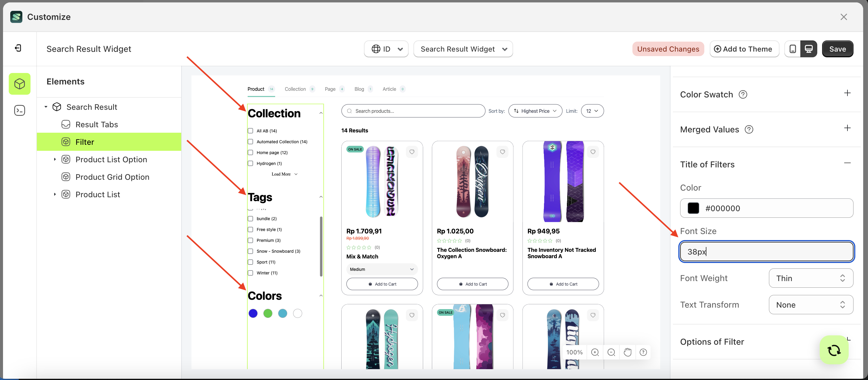This screenshot has height=380, width=868.
Task: Collapse the Tags section chevron
Action: coord(321,197)
